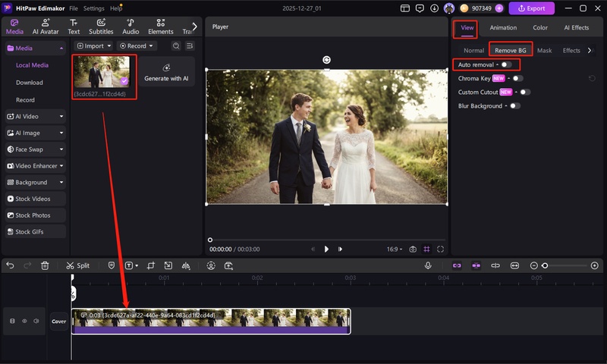607x364 pixels.
Task: Expand the AI Video section
Action: (35, 116)
